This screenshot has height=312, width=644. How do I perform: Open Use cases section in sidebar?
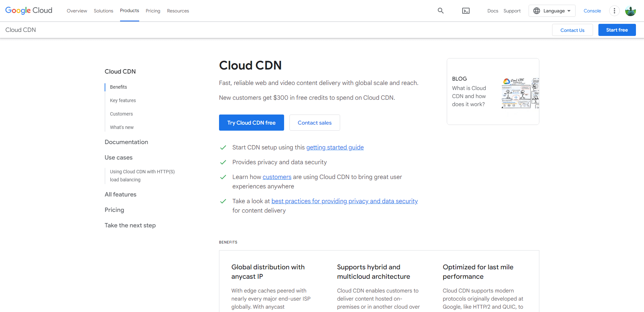(119, 158)
